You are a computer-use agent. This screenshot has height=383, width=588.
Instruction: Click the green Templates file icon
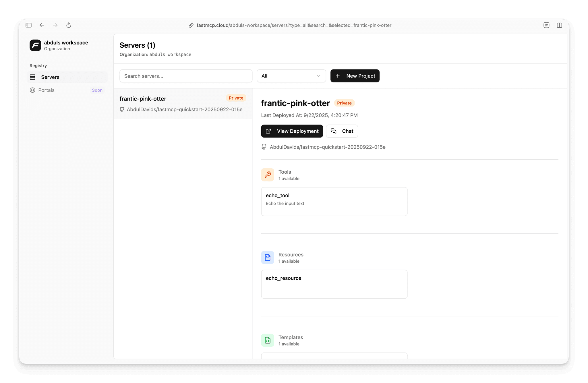pyautogui.click(x=268, y=340)
